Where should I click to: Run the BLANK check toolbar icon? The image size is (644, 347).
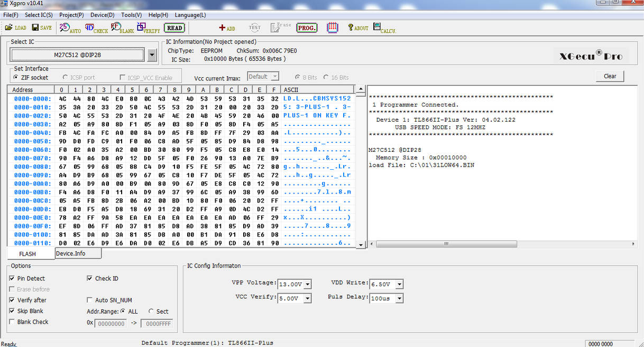122,28
